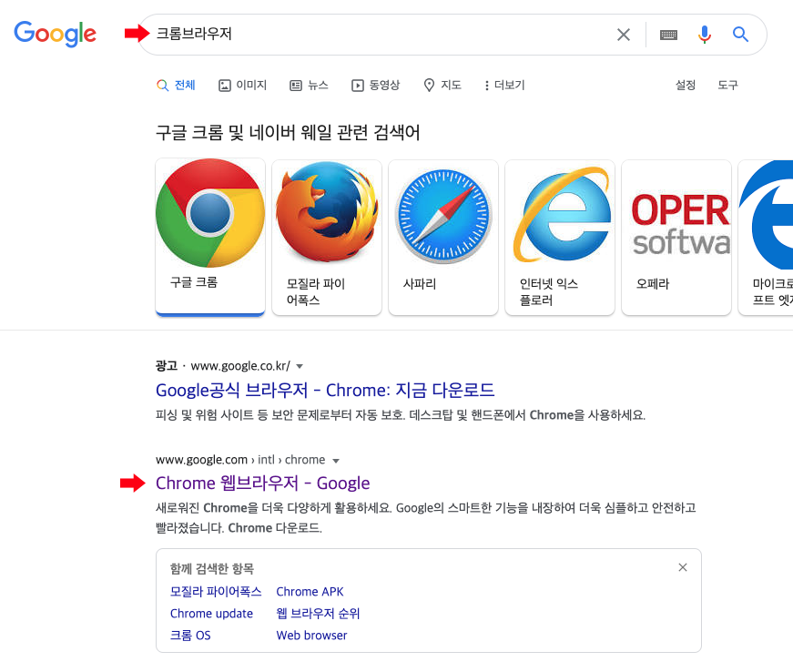
Task: Expand the ad URL dropdown arrow
Action: (x=300, y=366)
